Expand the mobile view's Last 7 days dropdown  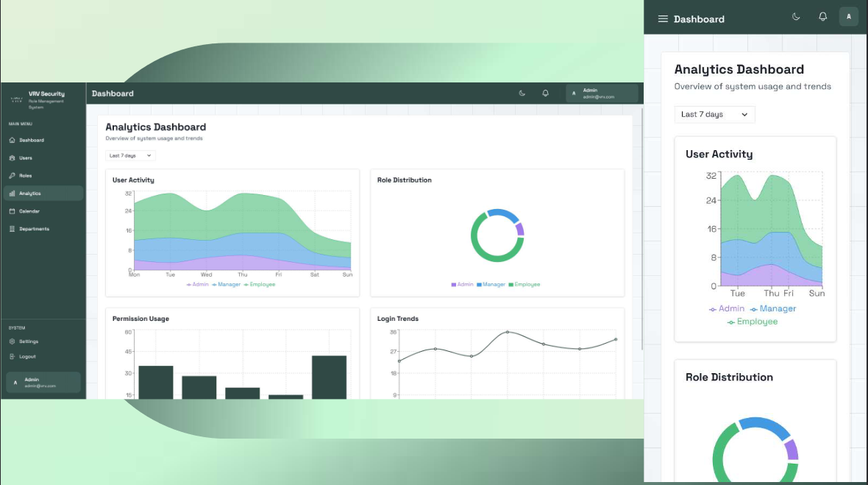point(714,114)
